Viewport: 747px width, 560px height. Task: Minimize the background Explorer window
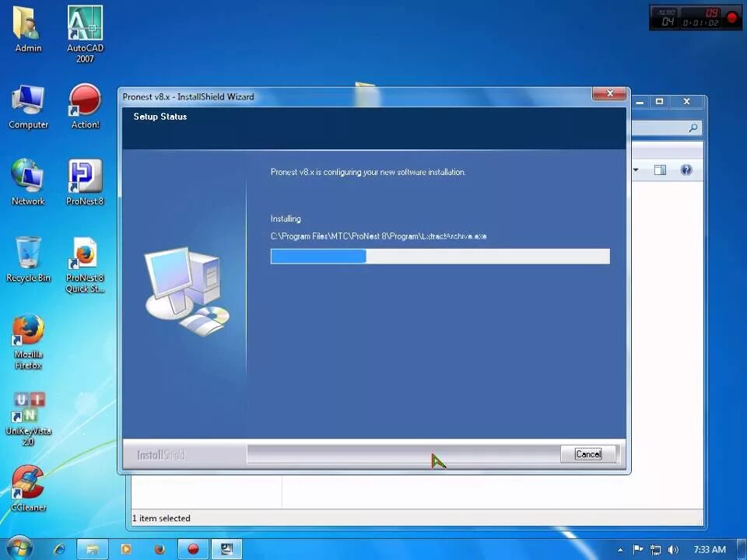pyautogui.click(x=640, y=102)
